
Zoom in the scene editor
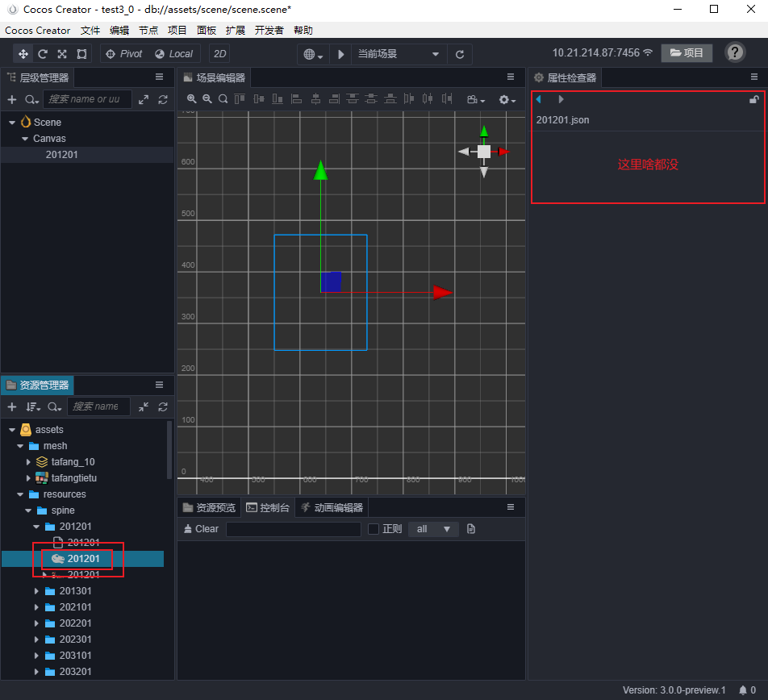click(191, 99)
